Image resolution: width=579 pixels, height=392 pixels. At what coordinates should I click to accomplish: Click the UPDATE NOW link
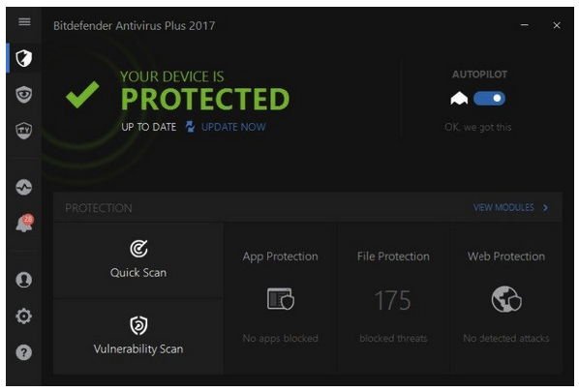233,127
